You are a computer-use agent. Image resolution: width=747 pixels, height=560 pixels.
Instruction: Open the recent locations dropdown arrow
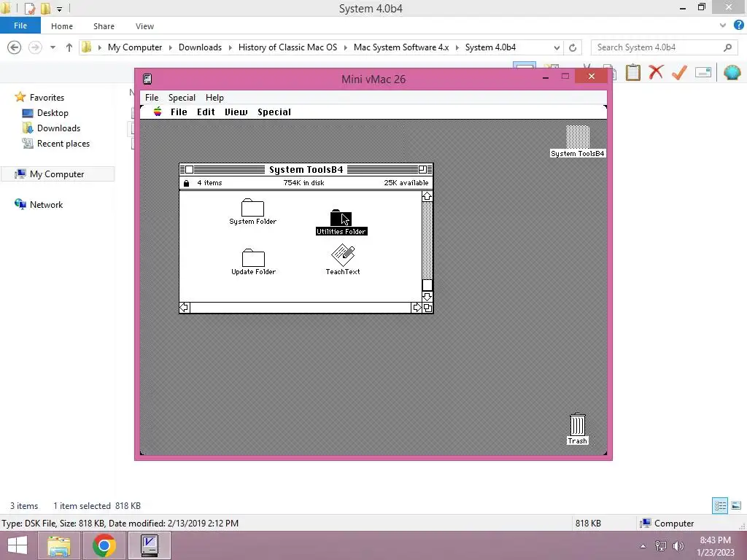[53, 47]
